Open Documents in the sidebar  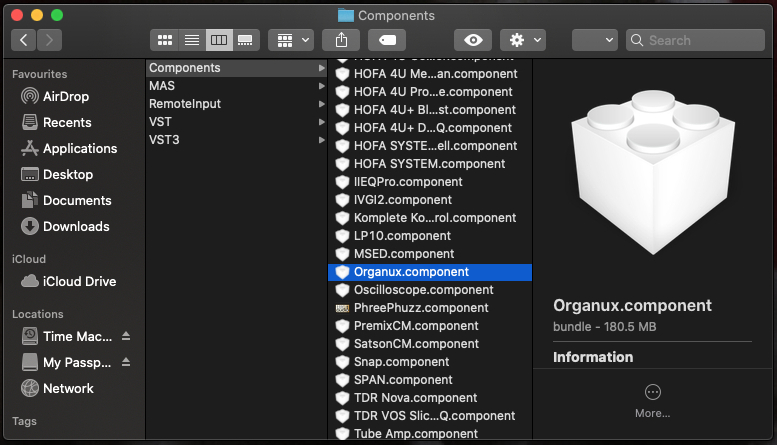point(66,200)
